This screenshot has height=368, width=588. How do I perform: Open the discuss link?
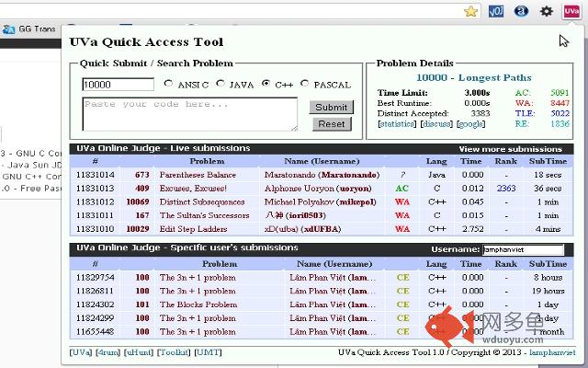tap(436, 124)
